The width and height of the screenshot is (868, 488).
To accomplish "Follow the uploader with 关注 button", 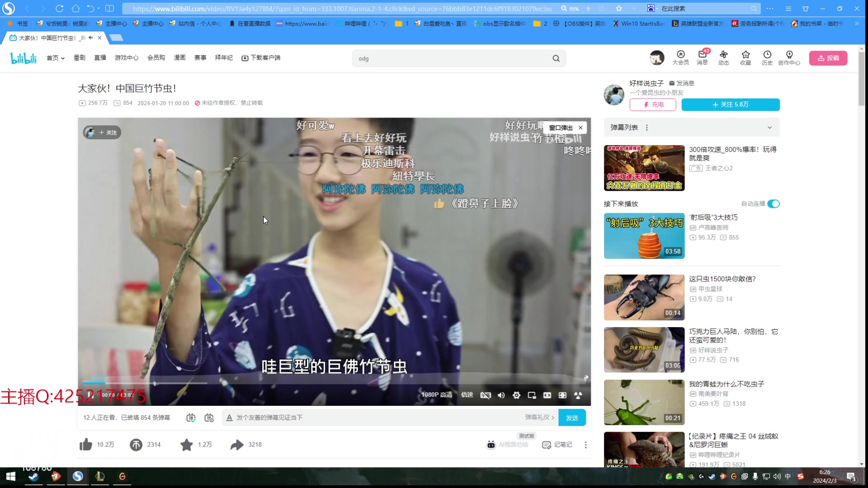I will pos(730,104).
